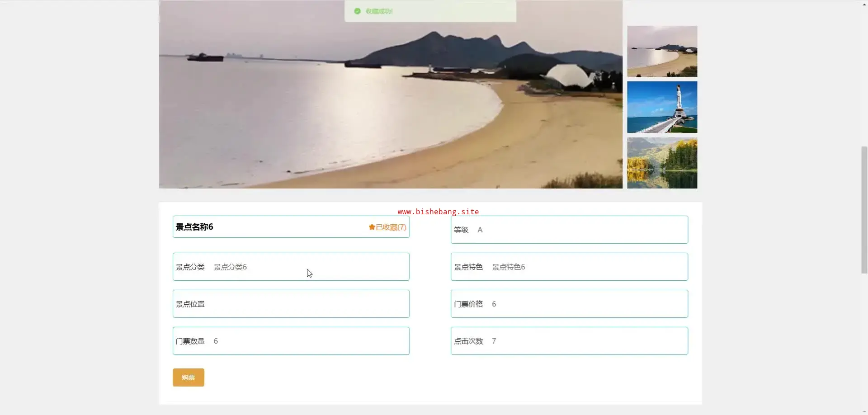Viewport: 868px width, 415px height.
Task: Click the 门票数量 ticket quantity field
Action: [291, 341]
